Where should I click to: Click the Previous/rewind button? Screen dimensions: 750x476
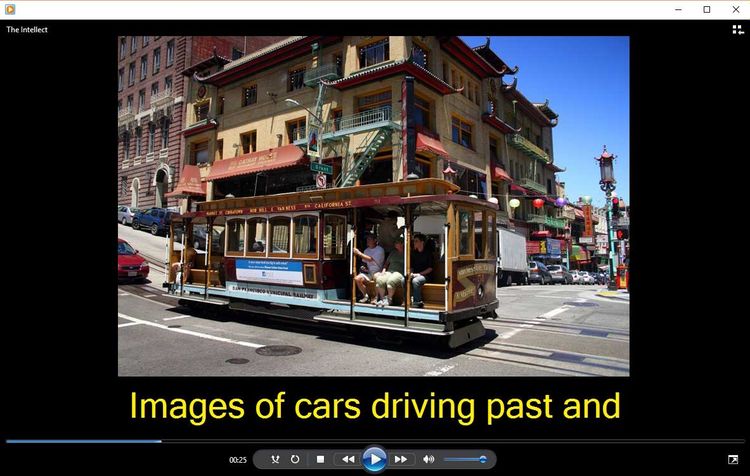pos(347,459)
